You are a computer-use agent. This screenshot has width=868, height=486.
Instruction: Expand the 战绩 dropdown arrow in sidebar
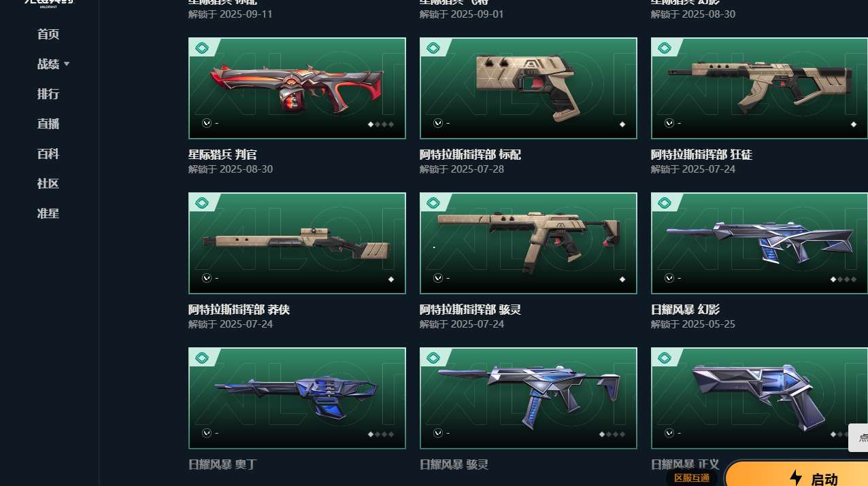[x=67, y=64]
